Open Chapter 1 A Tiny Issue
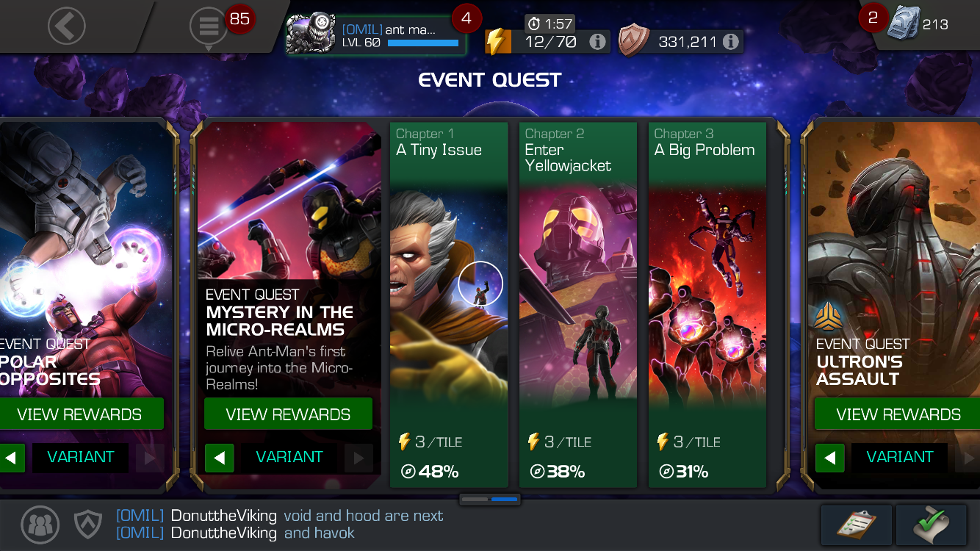Screen dimensions: 980x551 [x=449, y=304]
